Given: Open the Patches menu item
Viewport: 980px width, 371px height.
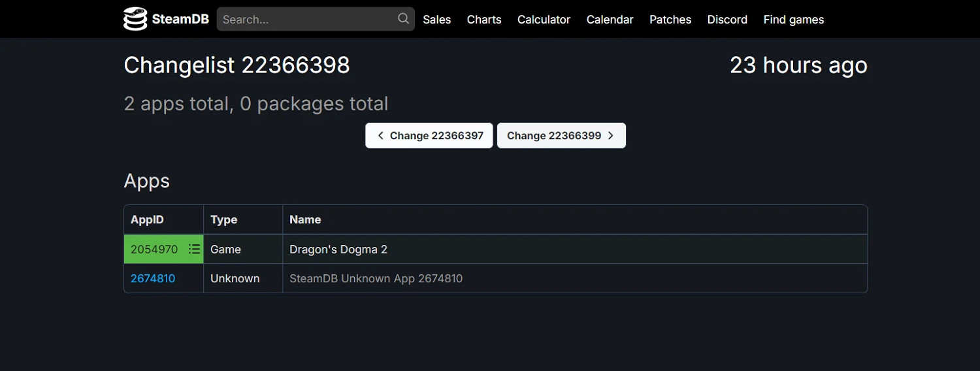Looking at the screenshot, I should [670, 20].
